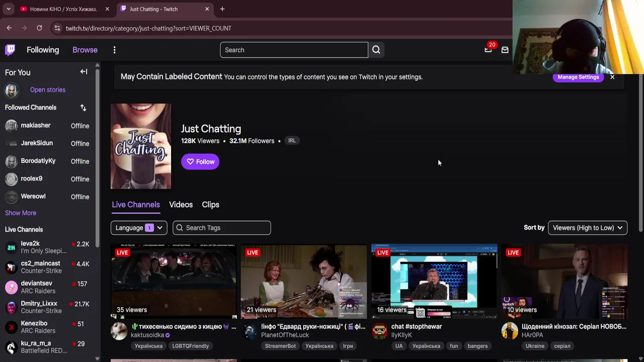Image resolution: width=644 pixels, height=362 pixels.
Task: Click the Twitch home logo
Action: (x=10, y=50)
